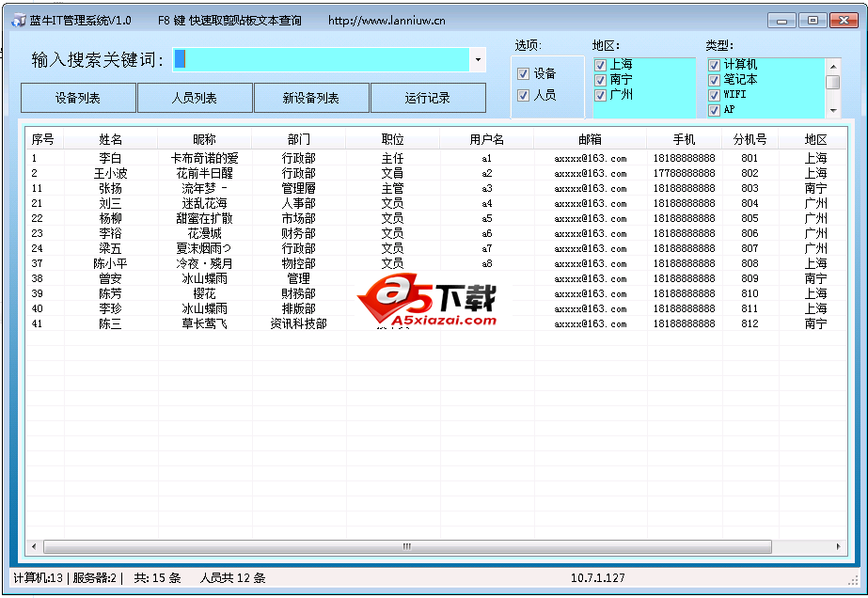The height and width of the screenshot is (598, 868).
Task: Sort by the 昵称 column header
Action: click(x=204, y=139)
